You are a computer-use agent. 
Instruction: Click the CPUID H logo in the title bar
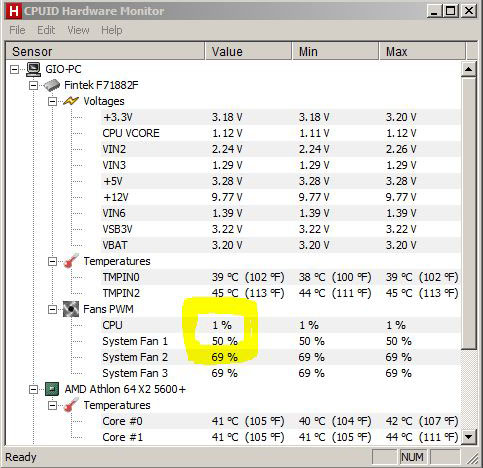[14, 11]
